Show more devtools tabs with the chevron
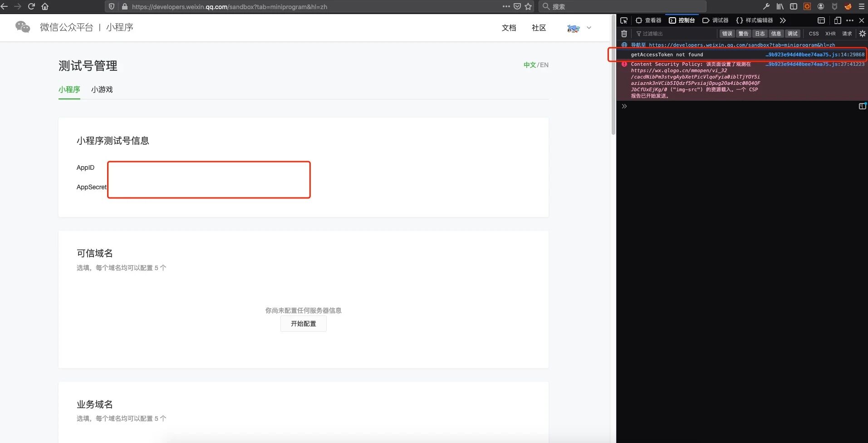The width and height of the screenshot is (868, 443). pyautogui.click(x=783, y=20)
